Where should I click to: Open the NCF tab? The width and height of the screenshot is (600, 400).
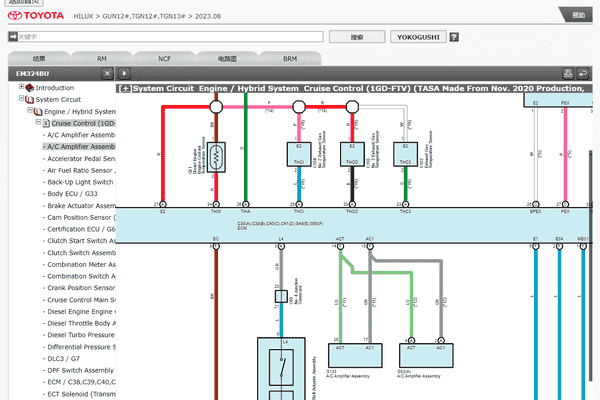coord(164,59)
